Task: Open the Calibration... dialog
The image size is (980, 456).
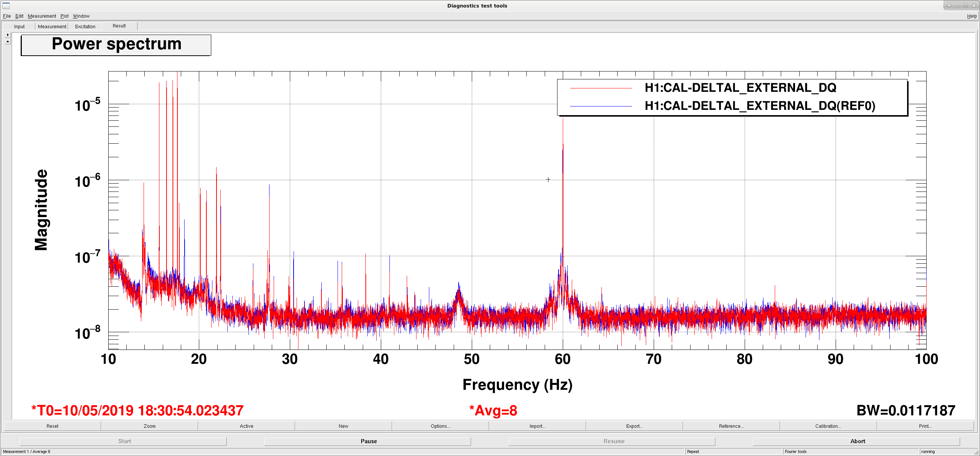Action: pos(828,426)
